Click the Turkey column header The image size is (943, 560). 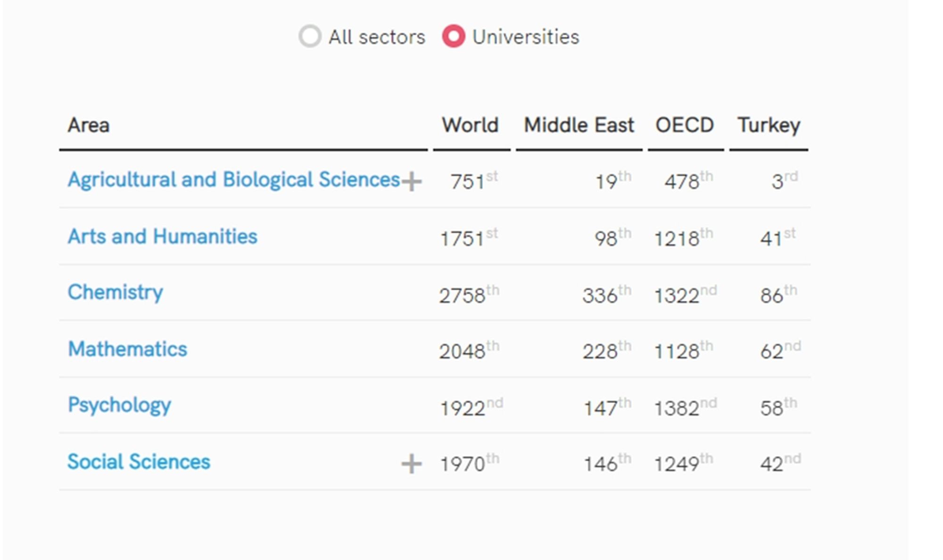769,125
